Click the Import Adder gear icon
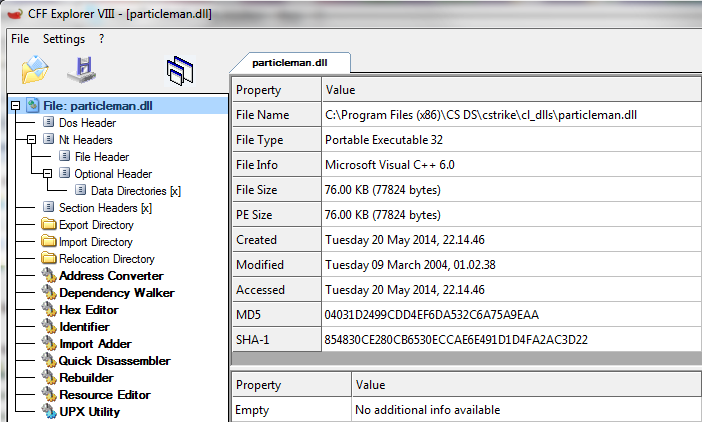This screenshot has height=422, width=702. 49,343
